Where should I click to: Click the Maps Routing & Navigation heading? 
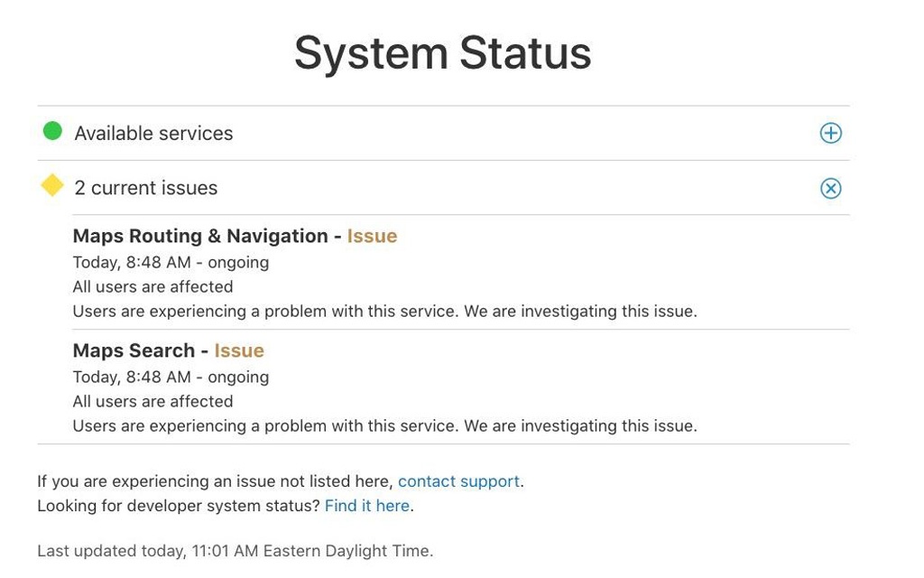pos(200,236)
